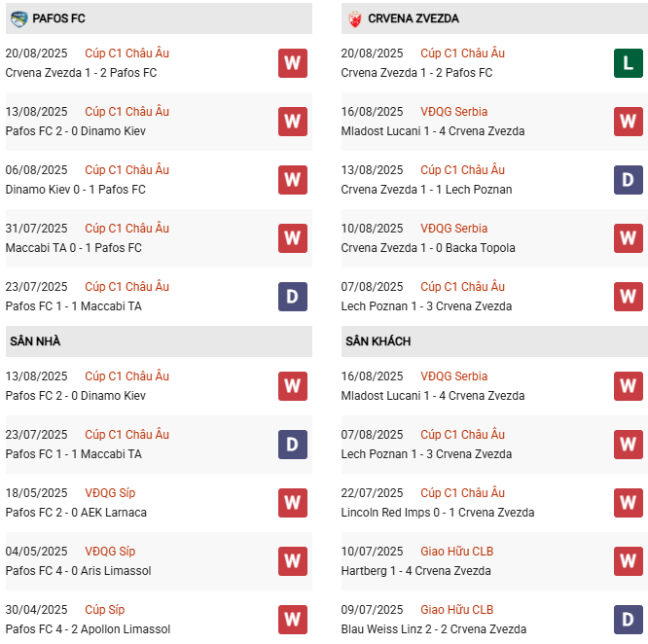Image resolution: width=648 pixels, height=644 pixels.
Task: Click W badge for Hartberg 1-4 match
Action: pos(628,561)
